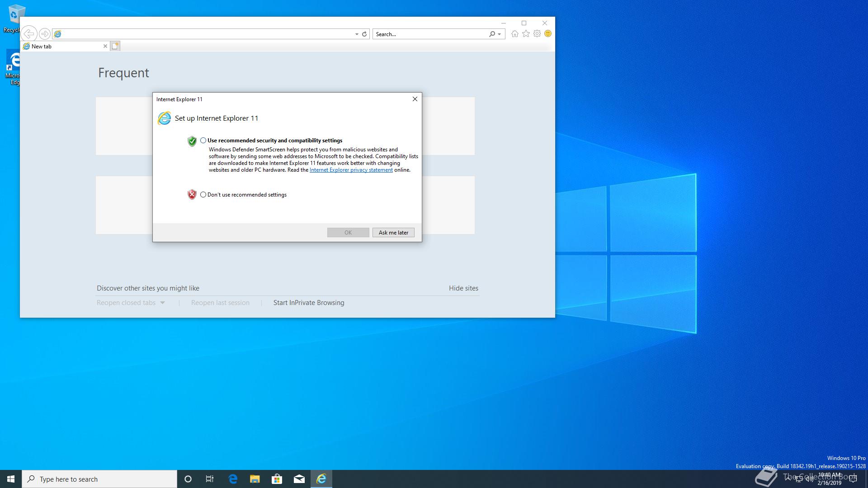Open File Explorer on taskbar
Screen dimensions: 868x488
(x=255, y=479)
